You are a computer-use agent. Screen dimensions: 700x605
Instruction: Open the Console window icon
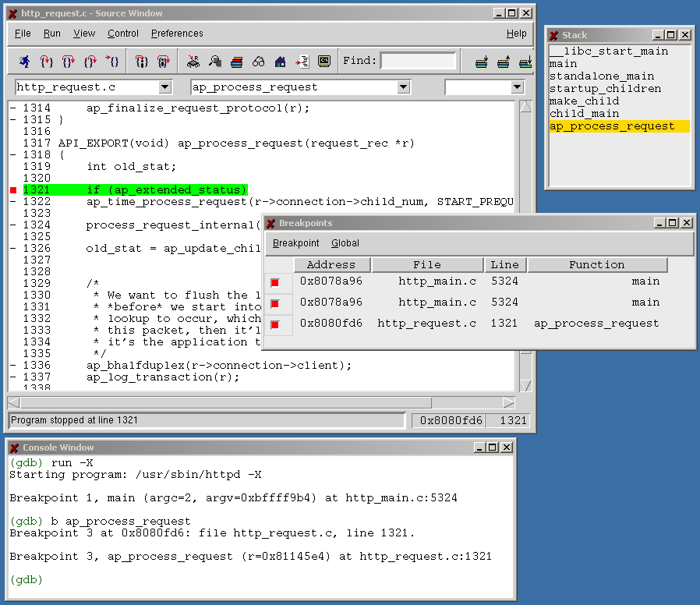(x=324, y=61)
